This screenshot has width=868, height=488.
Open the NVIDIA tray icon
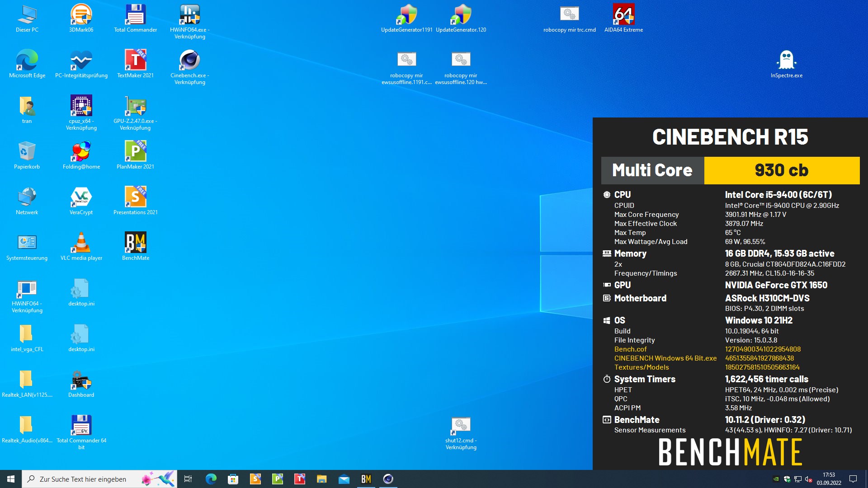point(776,479)
